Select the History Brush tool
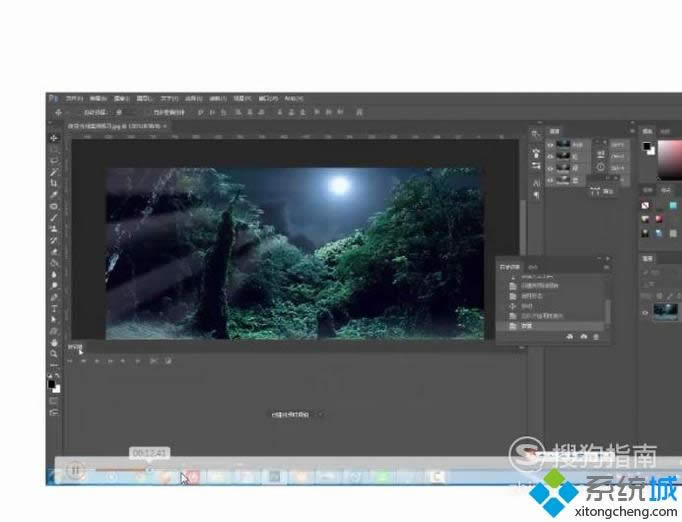Image resolution: width=682 pixels, height=522 pixels. [54, 240]
